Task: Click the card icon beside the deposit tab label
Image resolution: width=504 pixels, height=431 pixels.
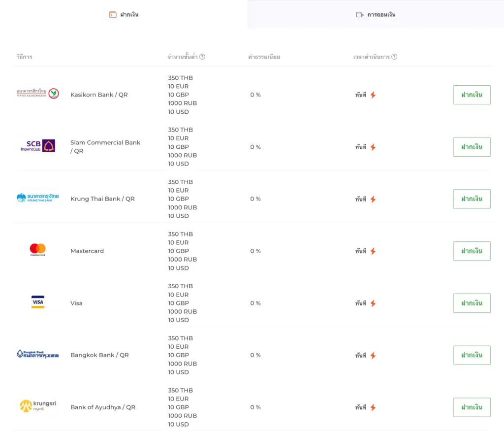Action: (x=112, y=14)
